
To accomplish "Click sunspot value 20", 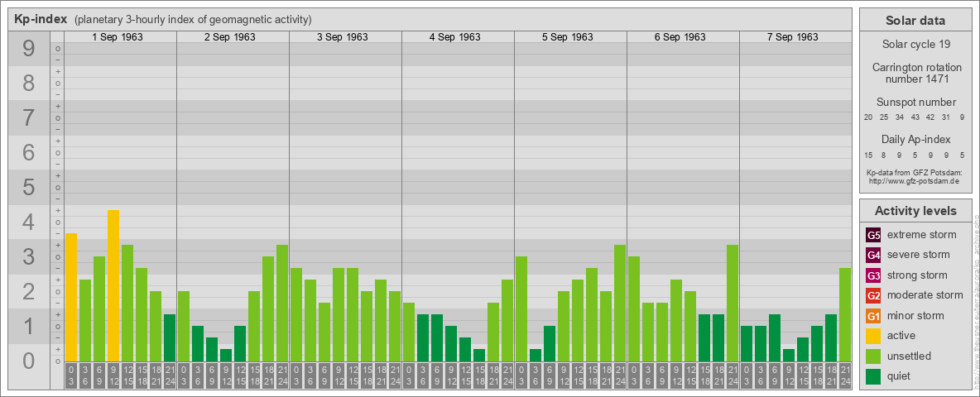I will coord(868,117).
